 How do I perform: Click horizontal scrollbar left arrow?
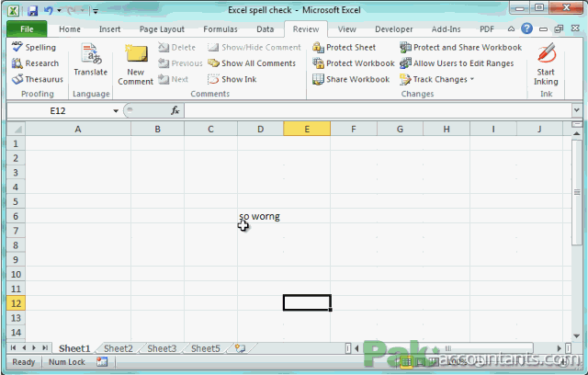tap(356, 348)
